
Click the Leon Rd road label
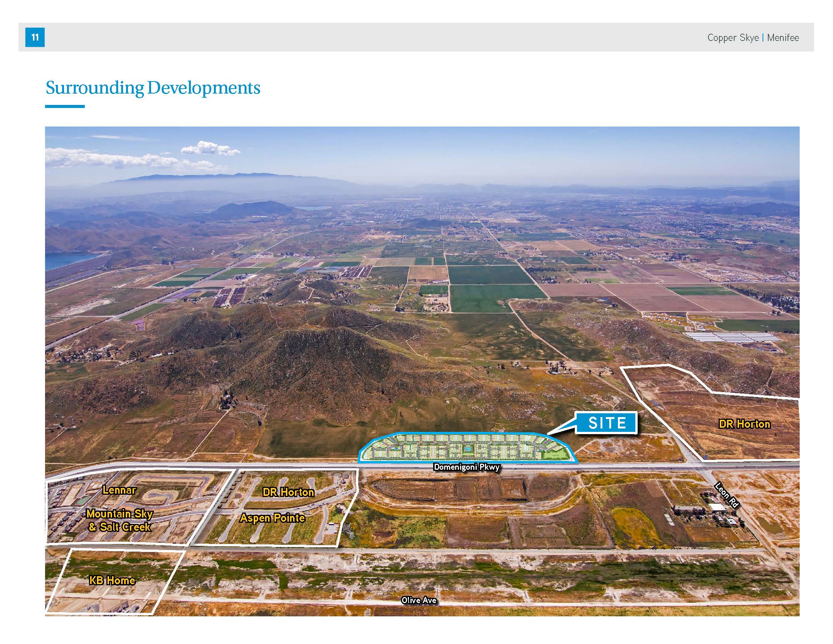pos(727,495)
